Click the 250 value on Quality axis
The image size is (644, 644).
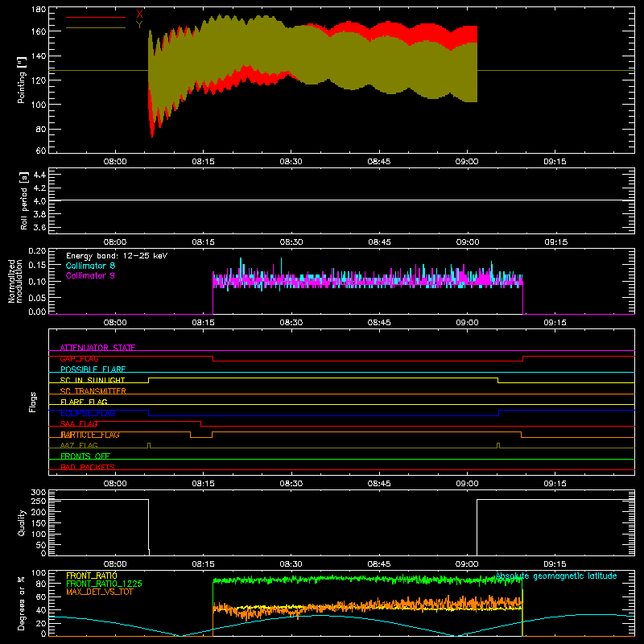(x=39, y=501)
